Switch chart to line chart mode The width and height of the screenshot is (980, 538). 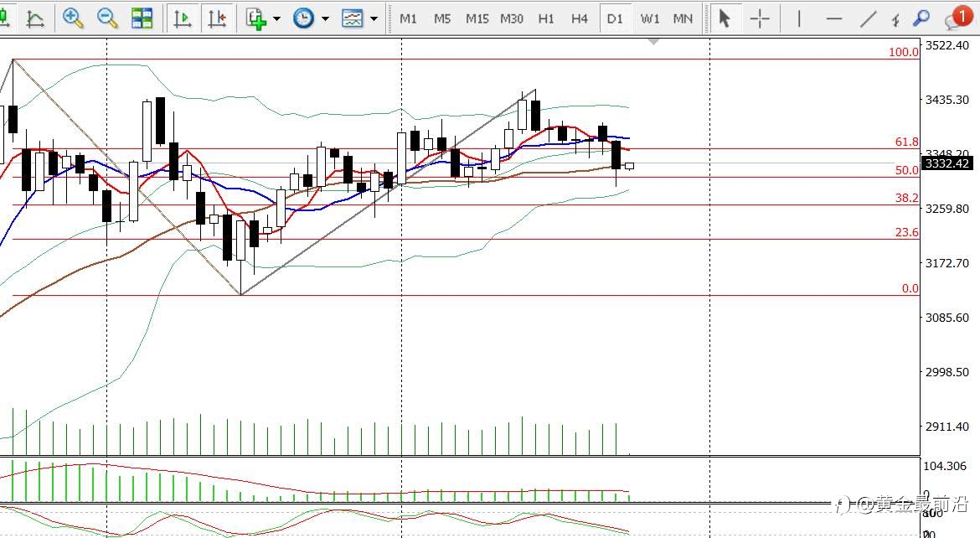coord(36,18)
